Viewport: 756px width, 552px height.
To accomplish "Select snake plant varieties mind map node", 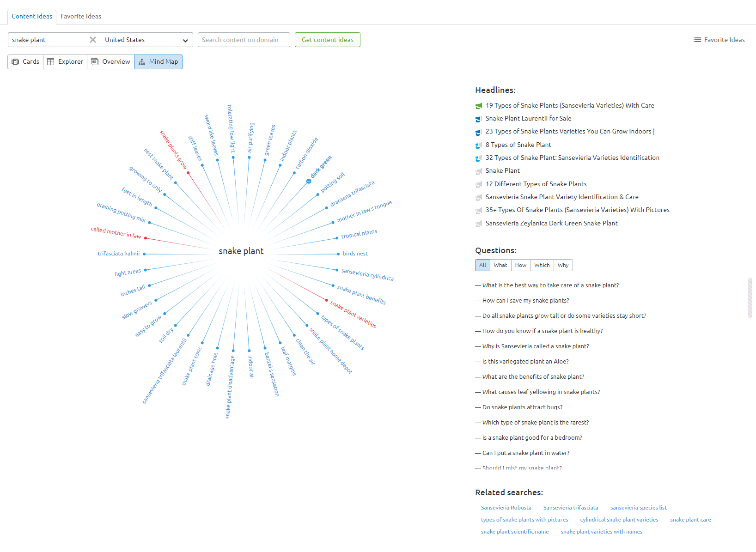I will click(353, 314).
